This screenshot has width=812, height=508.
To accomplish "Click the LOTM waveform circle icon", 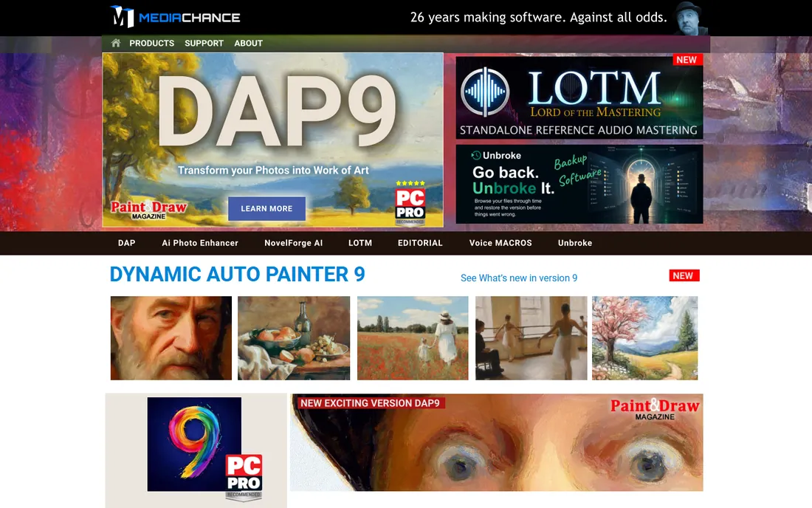I will 485,92.
